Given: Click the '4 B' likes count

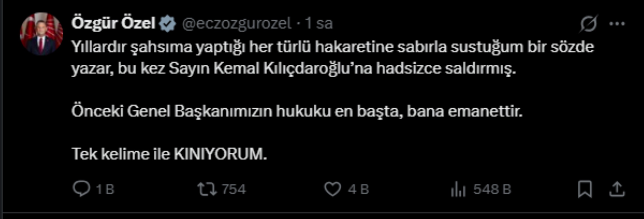Looking at the screenshot, I should [x=358, y=189].
